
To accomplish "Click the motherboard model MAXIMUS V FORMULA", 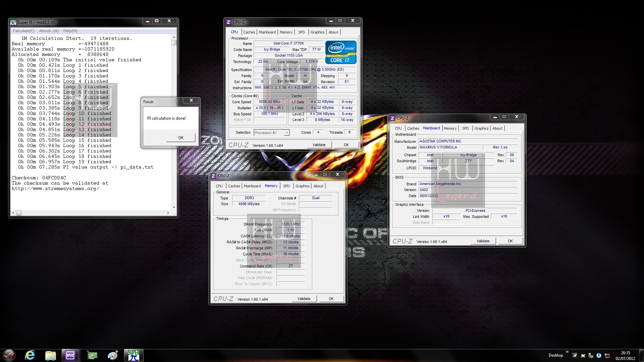I will tap(450, 147).
